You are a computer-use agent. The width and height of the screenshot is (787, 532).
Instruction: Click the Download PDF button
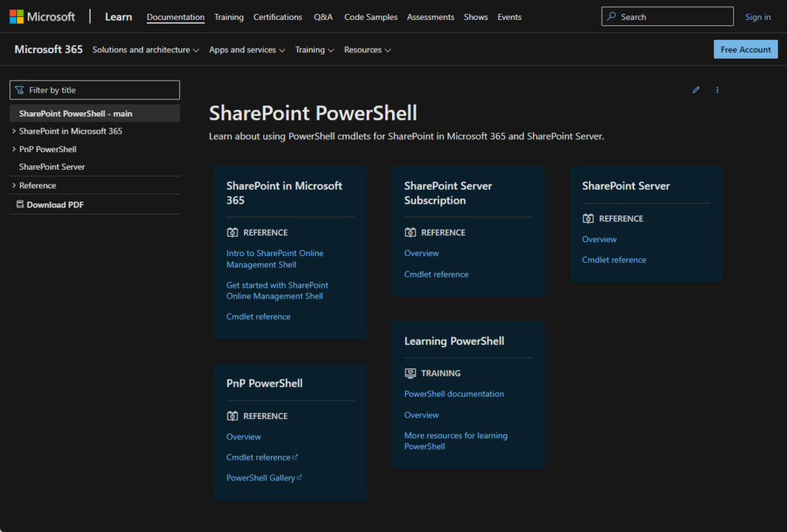tap(50, 204)
